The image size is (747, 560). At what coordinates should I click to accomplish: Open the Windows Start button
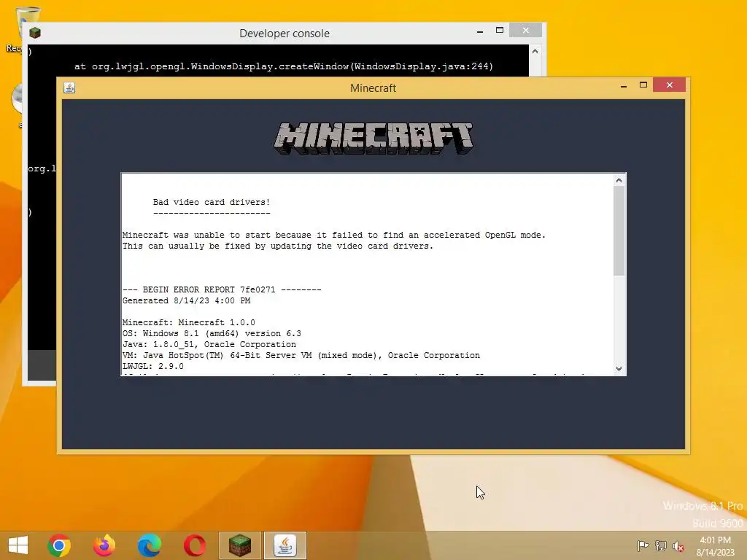18,545
